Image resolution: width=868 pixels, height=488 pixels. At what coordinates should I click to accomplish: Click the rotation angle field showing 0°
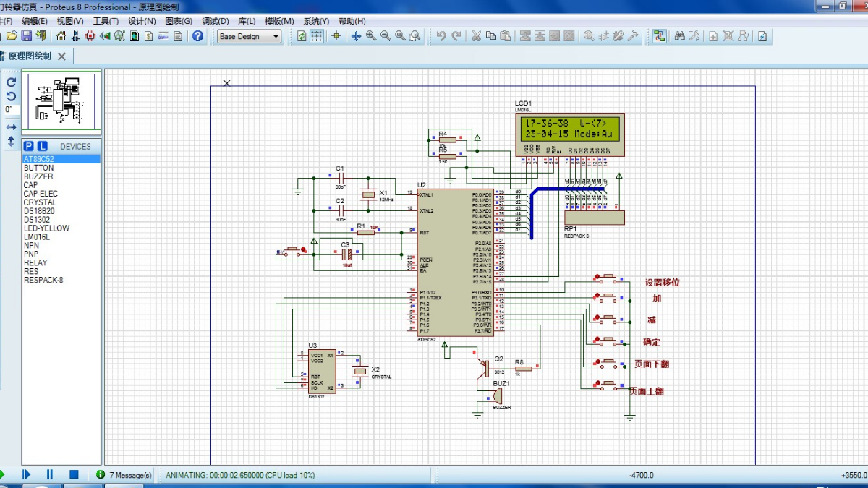coord(10,109)
